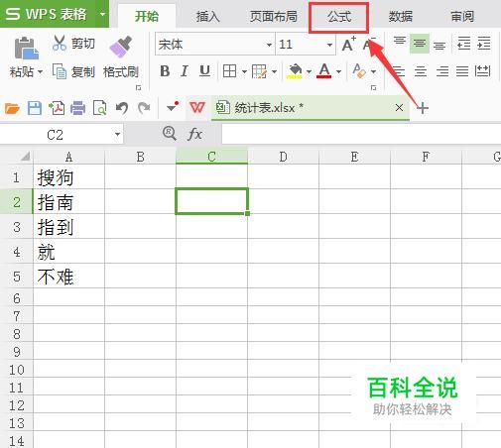Click in the formula bar input
This screenshot has width=501, height=448.
click(x=361, y=134)
